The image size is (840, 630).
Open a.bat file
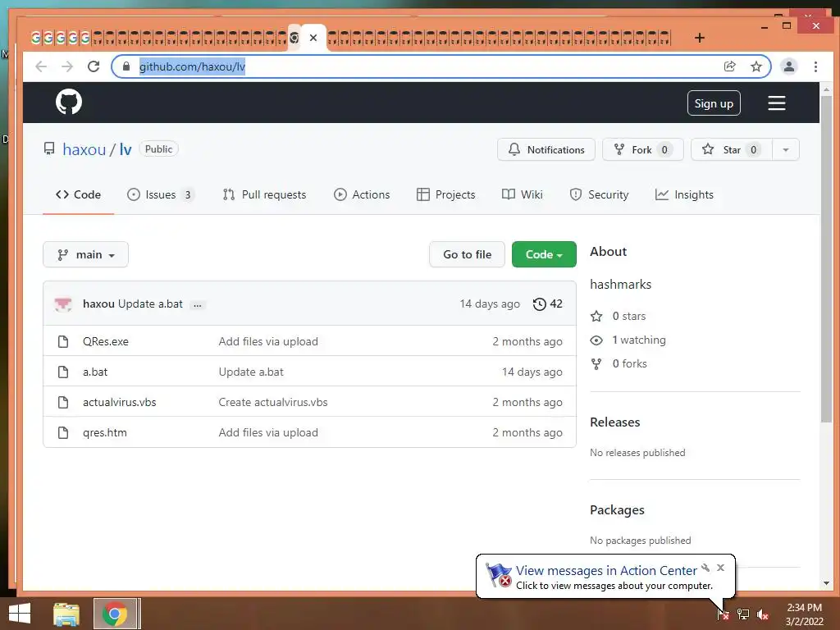click(x=95, y=372)
